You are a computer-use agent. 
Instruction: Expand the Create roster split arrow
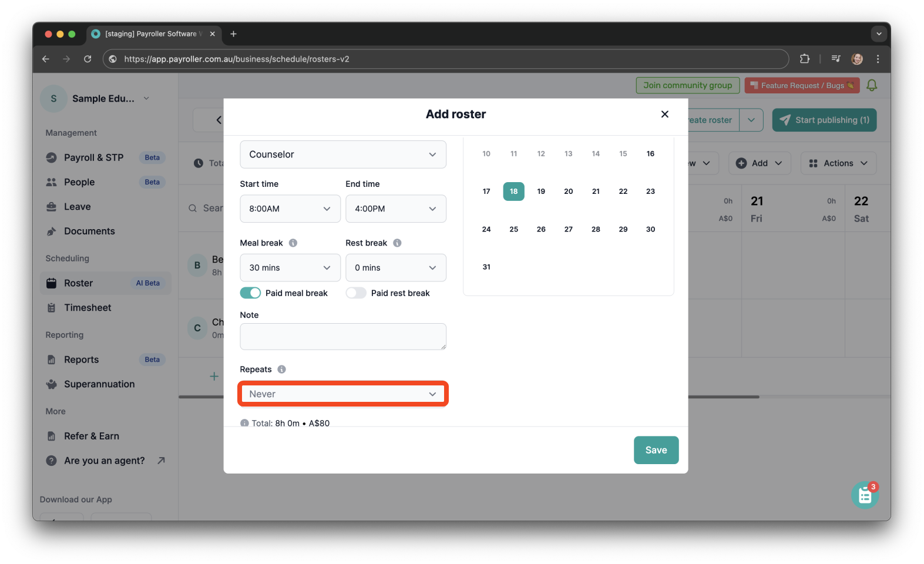pyautogui.click(x=751, y=120)
